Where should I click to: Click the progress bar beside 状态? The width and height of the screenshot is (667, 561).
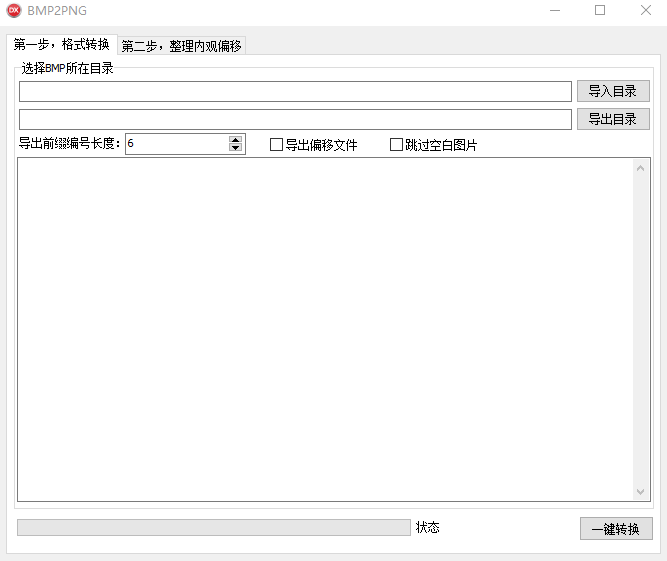pos(213,527)
